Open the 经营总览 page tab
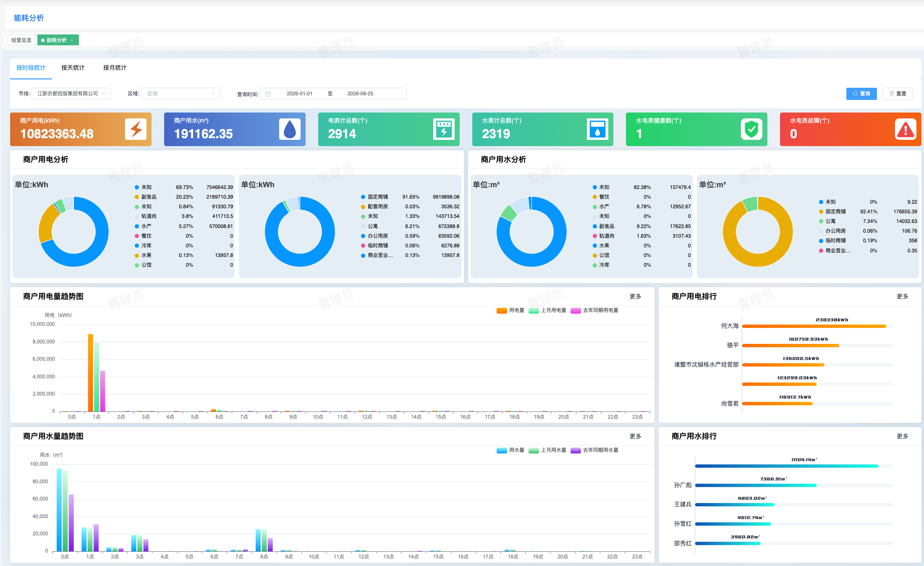 21,40
